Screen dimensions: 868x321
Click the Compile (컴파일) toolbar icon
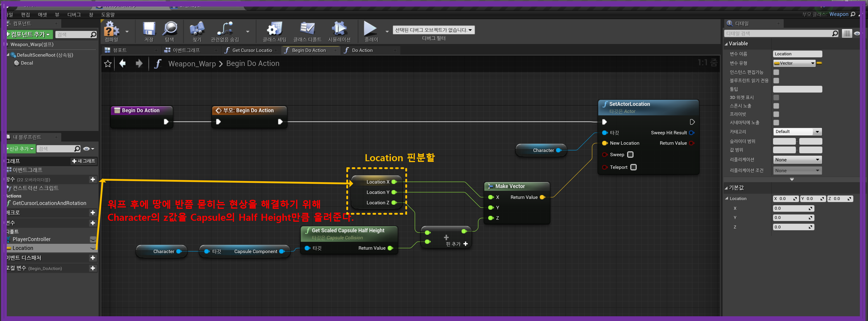(111, 29)
